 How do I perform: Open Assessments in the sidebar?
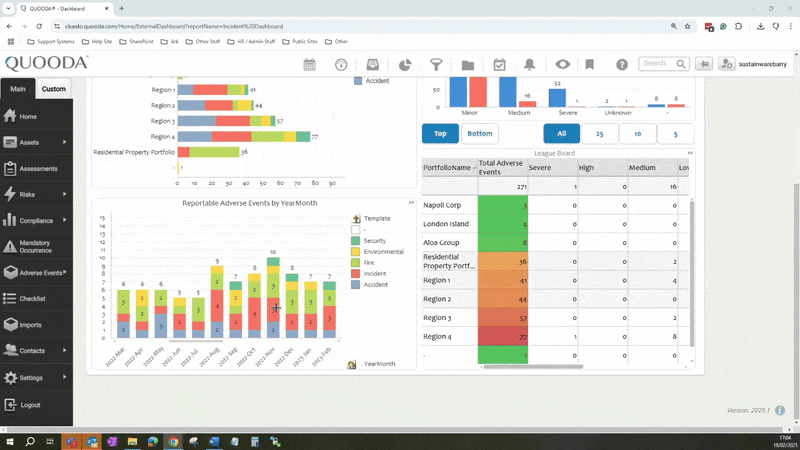[x=36, y=168]
